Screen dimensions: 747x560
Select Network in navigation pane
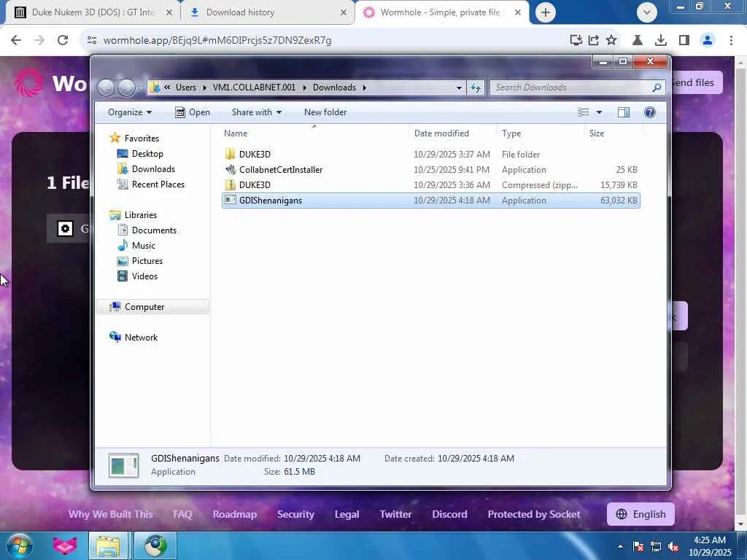tap(141, 337)
